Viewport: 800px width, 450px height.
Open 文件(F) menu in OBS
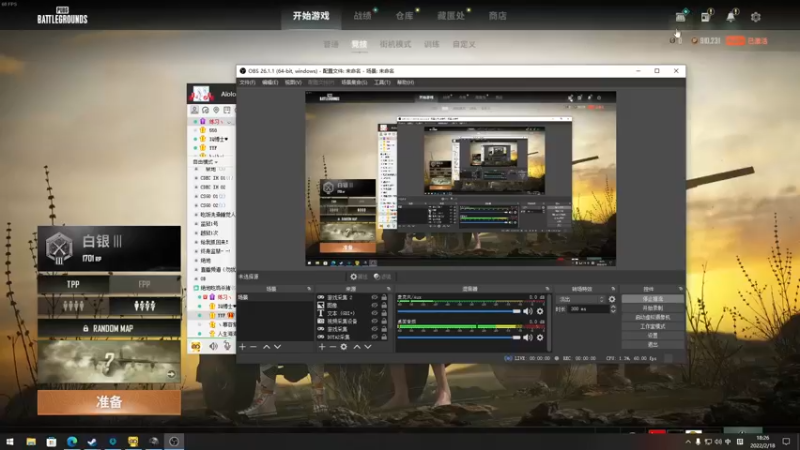coord(247,82)
